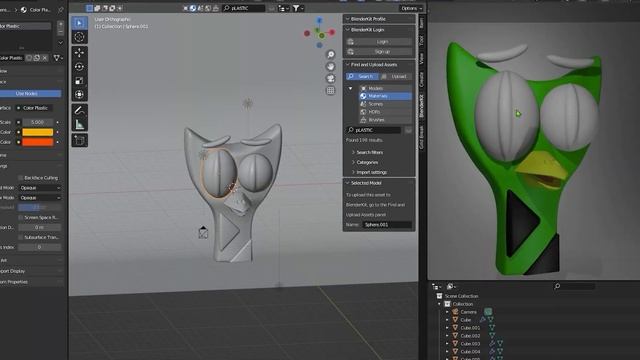Open the Shadow Mode Opaque dropdown
Screen dimensions: 640x360
click(40, 198)
